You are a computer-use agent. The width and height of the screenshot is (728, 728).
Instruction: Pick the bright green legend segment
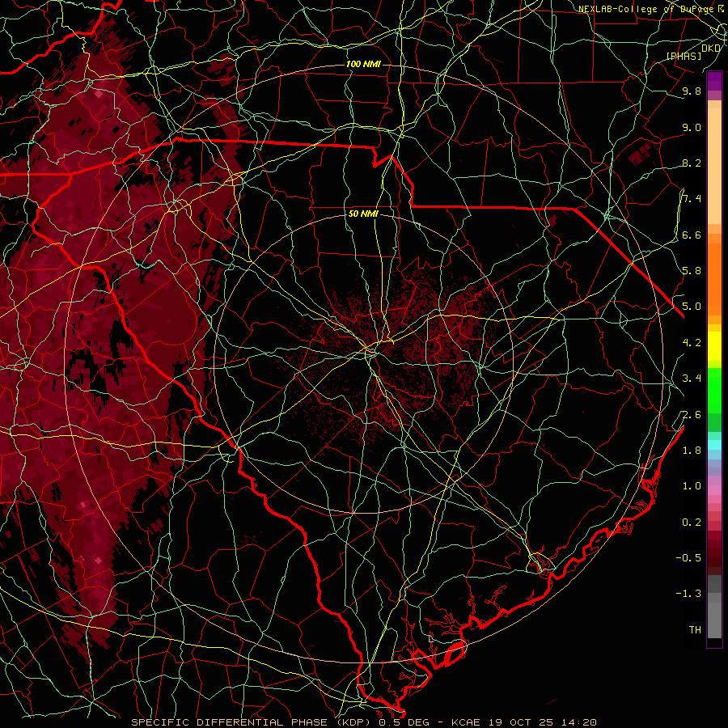coord(714,390)
